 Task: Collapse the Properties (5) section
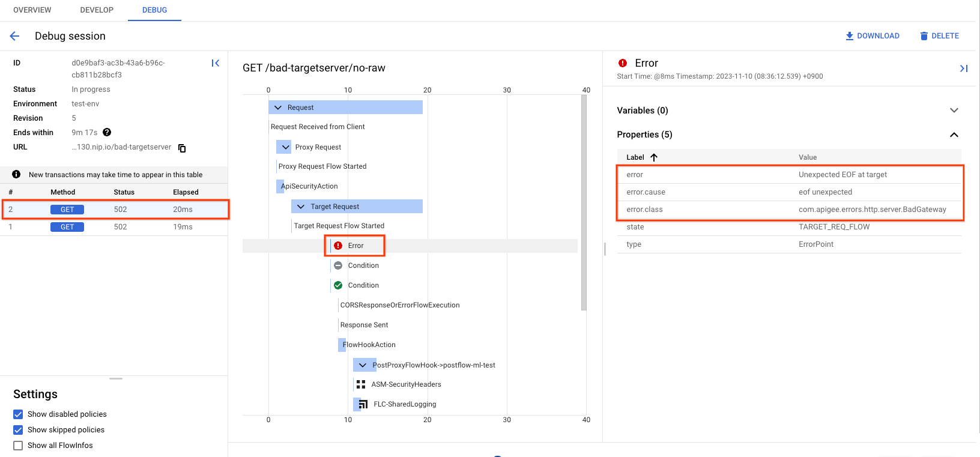click(x=954, y=135)
